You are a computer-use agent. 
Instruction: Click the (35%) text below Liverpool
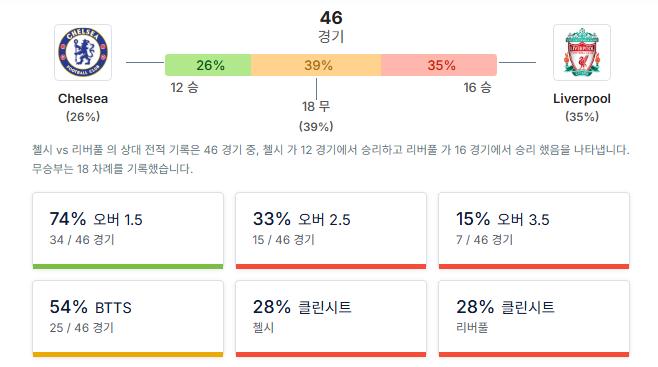[x=582, y=117]
